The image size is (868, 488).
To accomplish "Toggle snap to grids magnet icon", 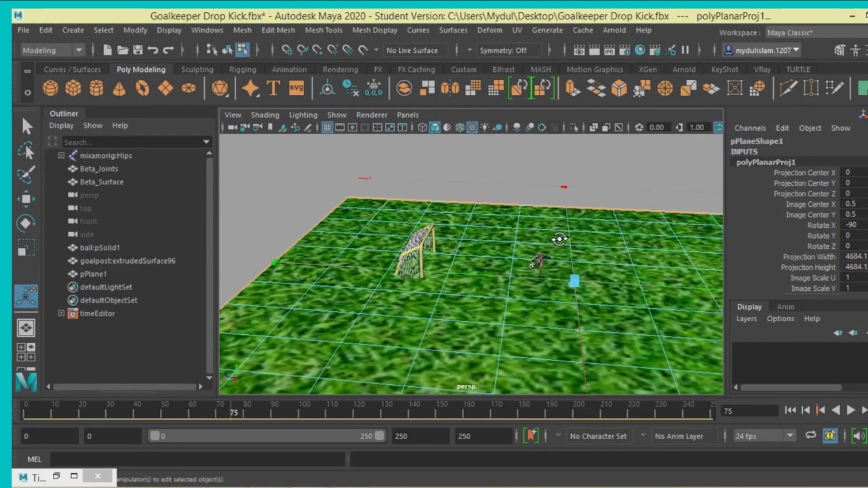I will [287, 50].
